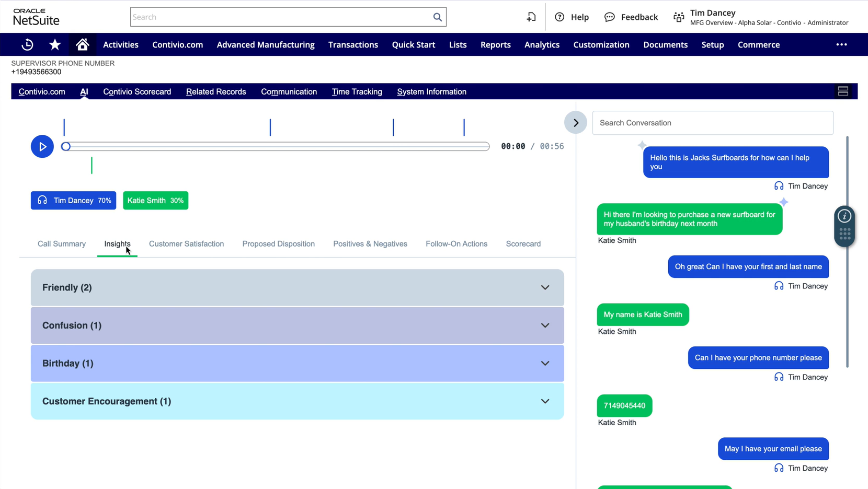Image resolution: width=868 pixels, height=489 pixels.
Task: Open the ellipsis menu in the navigation bar
Action: [841, 44]
